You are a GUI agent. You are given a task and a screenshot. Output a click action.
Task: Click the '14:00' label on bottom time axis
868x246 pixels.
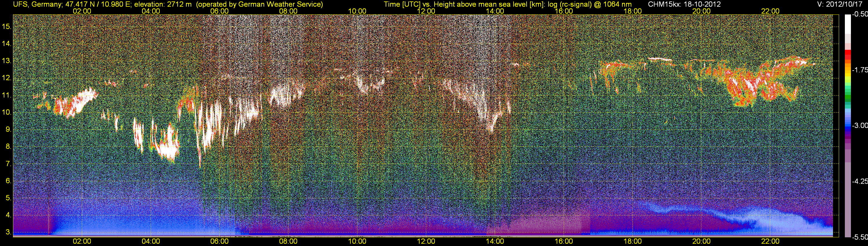pyautogui.click(x=495, y=241)
